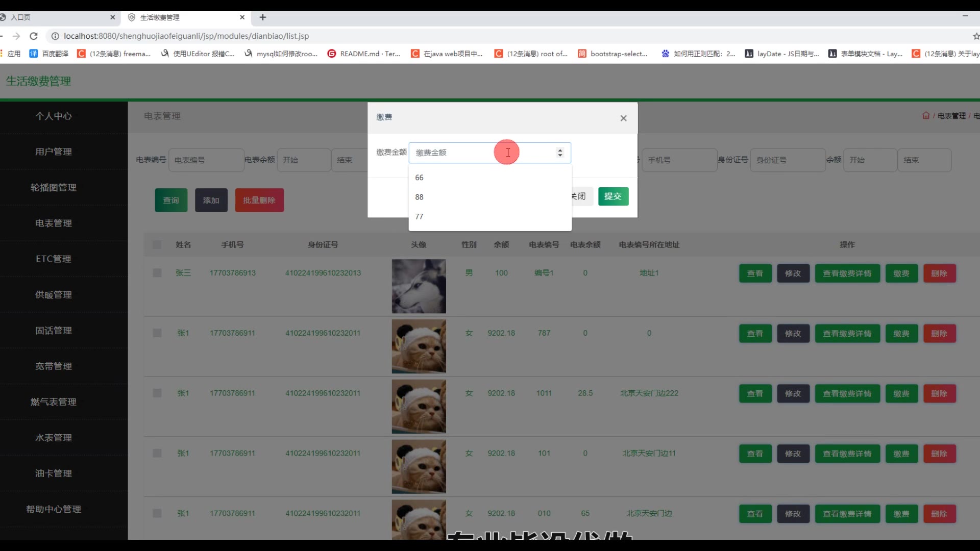Image resolution: width=980 pixels, height=551 pixels.
Task: Open 固话管理 in the sidebar
Action: pos(54,331)
